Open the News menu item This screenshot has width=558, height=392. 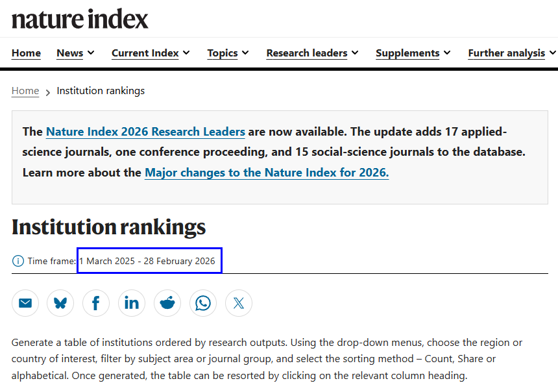(x=70, y=53)
